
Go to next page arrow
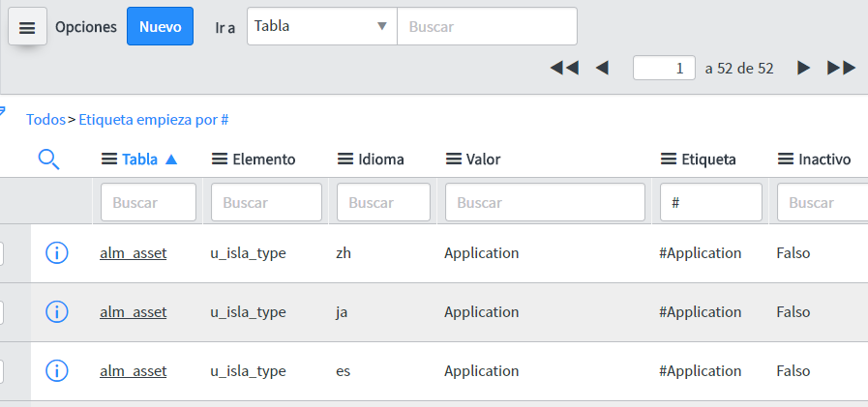[803, 68]
